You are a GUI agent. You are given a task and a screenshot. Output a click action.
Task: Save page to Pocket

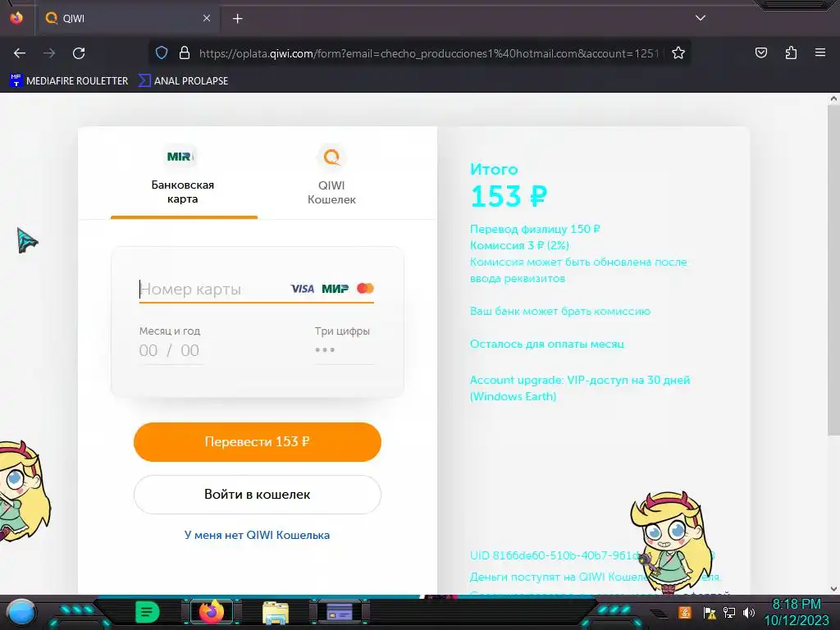[x=761, y=53]
